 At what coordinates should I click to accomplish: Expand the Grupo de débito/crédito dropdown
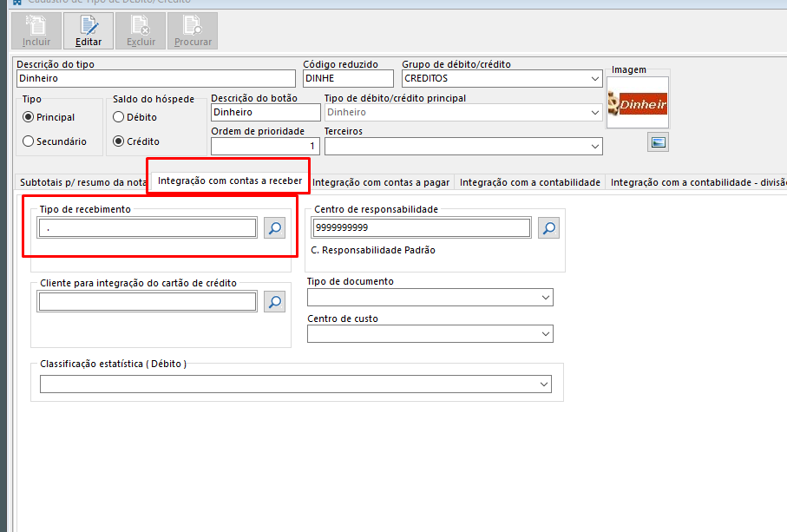(x=594, y=79)
